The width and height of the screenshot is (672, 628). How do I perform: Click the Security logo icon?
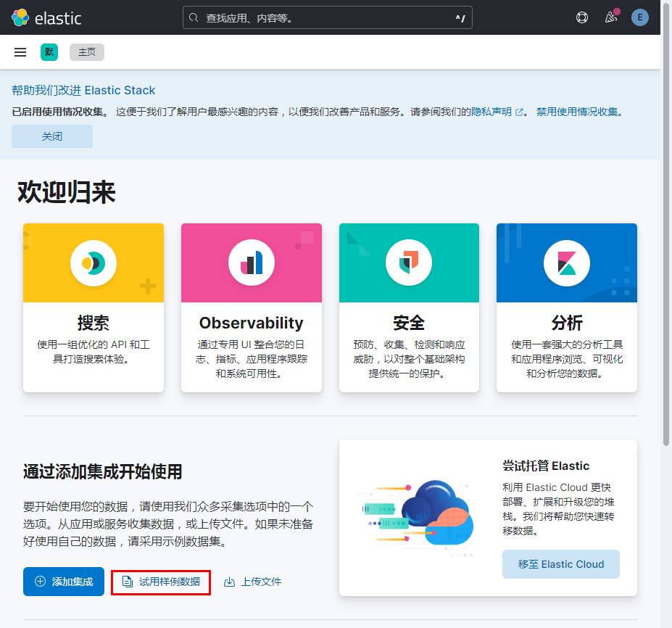coord(409,263)
